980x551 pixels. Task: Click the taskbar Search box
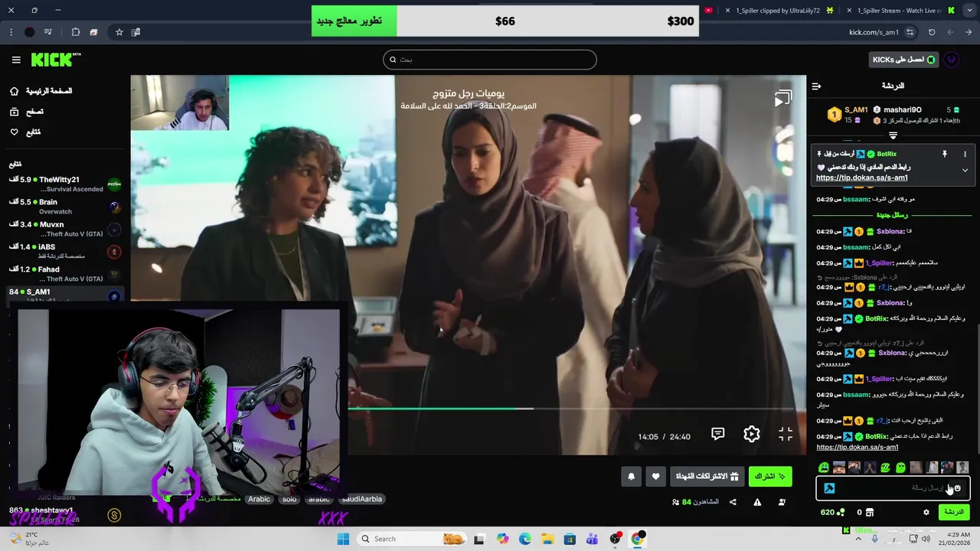(x=413, y=539)
